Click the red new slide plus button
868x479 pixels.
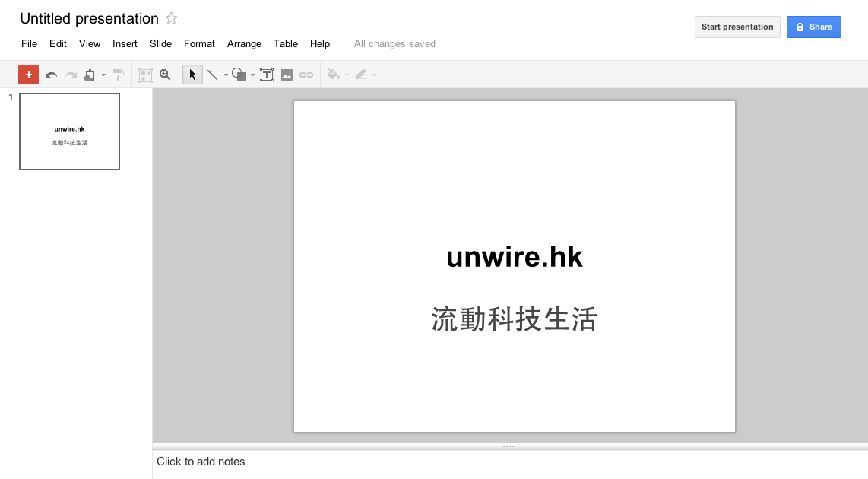pos(28,75)
